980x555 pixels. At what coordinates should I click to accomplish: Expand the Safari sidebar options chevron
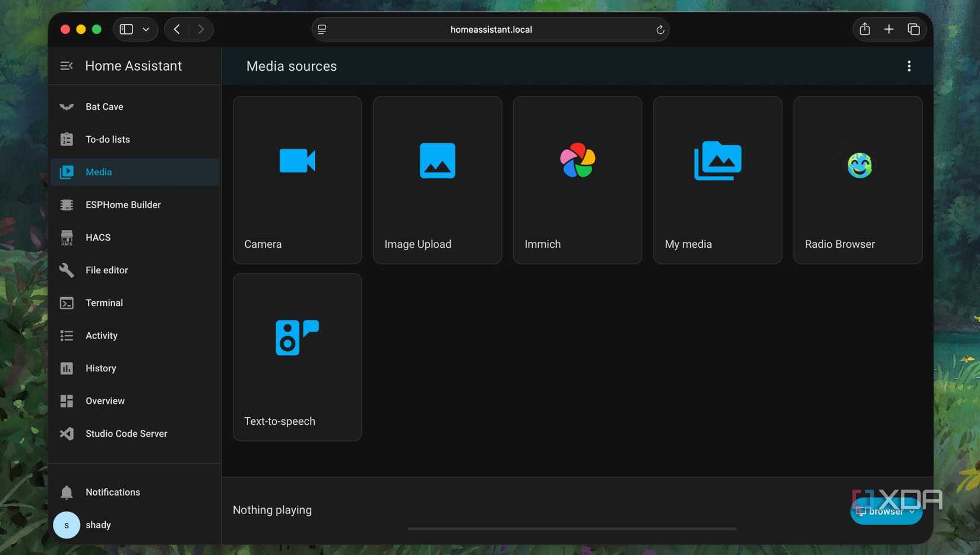click(146, 29)
